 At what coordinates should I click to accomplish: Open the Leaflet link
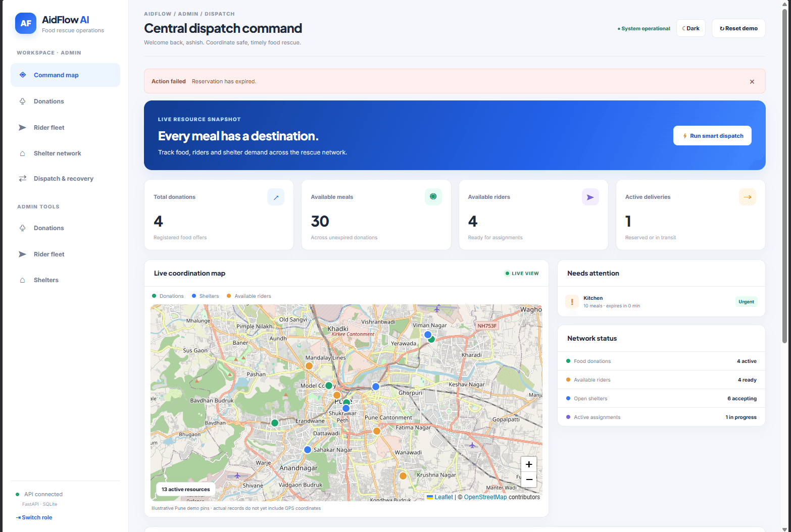click(x=443, y=497)
